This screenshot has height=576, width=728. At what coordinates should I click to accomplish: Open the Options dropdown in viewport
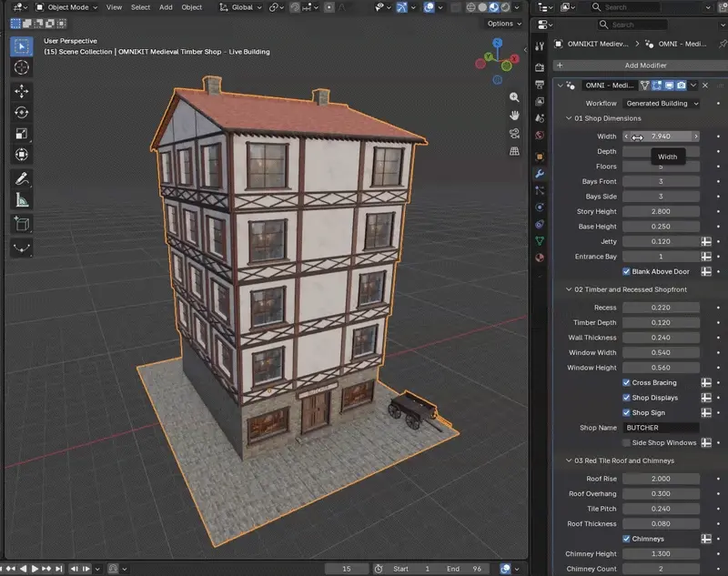point(504,24)
